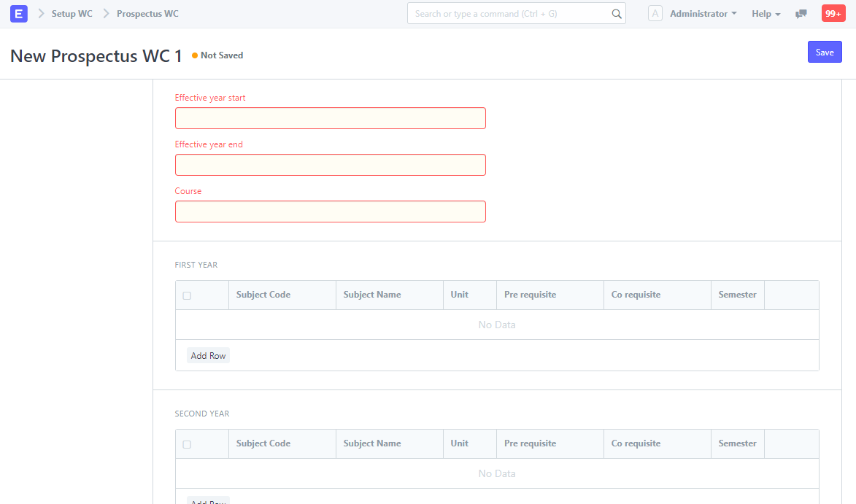Select all rows in Second Year table
This screenshot has height=504, width=856.
point(187,444)
